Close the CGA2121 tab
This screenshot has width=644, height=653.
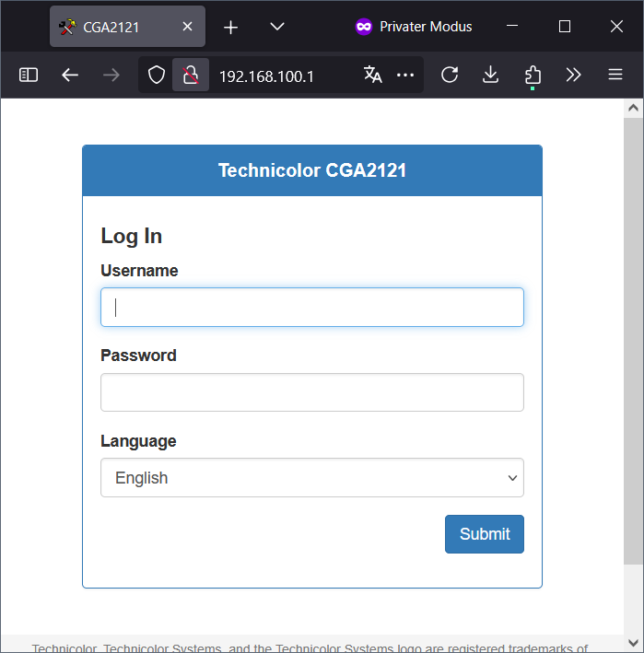pyautogui.click(x=187, y=27)
